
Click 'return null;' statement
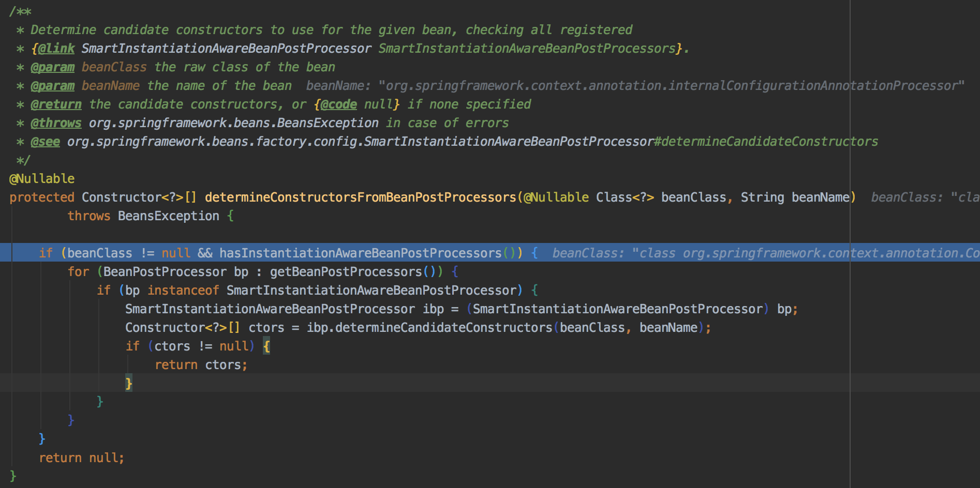[x=82, y=458]
